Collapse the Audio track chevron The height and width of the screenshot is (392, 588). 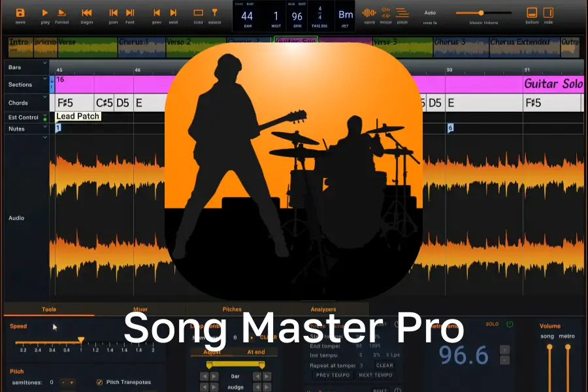pos(45,137)
